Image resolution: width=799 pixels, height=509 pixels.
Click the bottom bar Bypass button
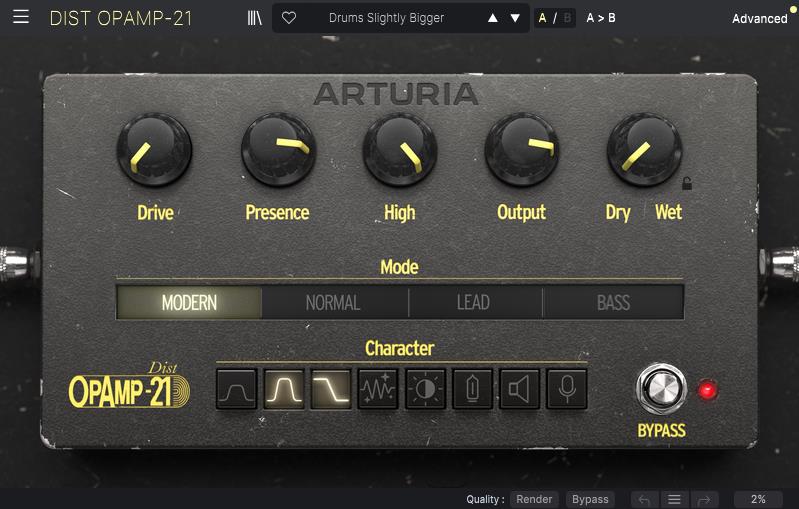point(590,499)
